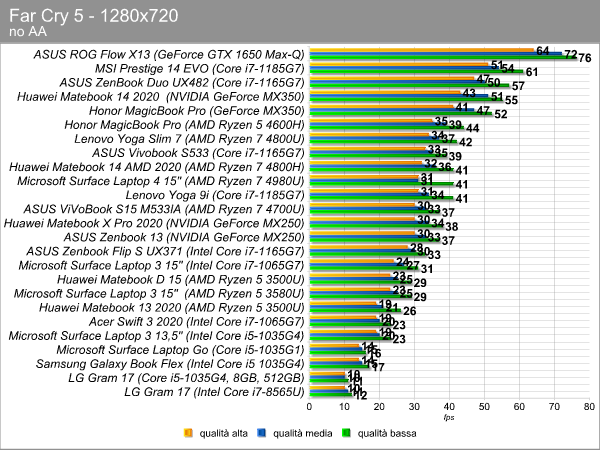The width and height of the screenshot is (600, 450).
Task: Click the chart title 'Far Cry 5 - 1280x720'
Action: click(x=93, y=16)
